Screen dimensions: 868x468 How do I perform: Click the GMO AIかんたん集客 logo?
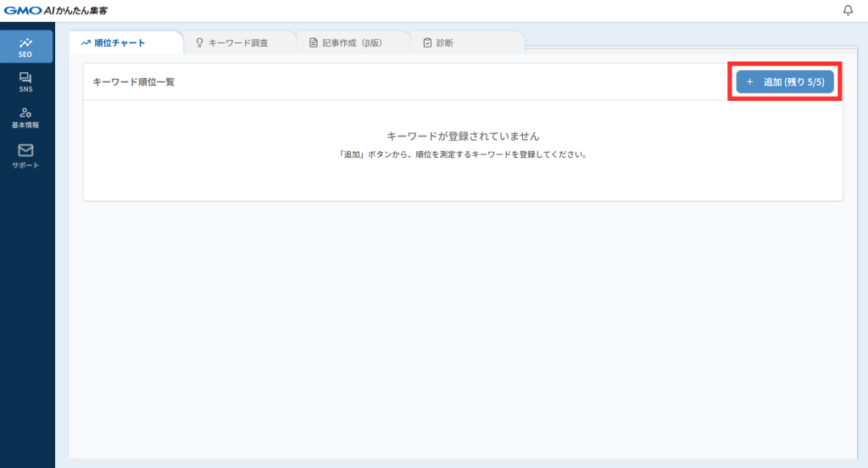pos(55,10)
